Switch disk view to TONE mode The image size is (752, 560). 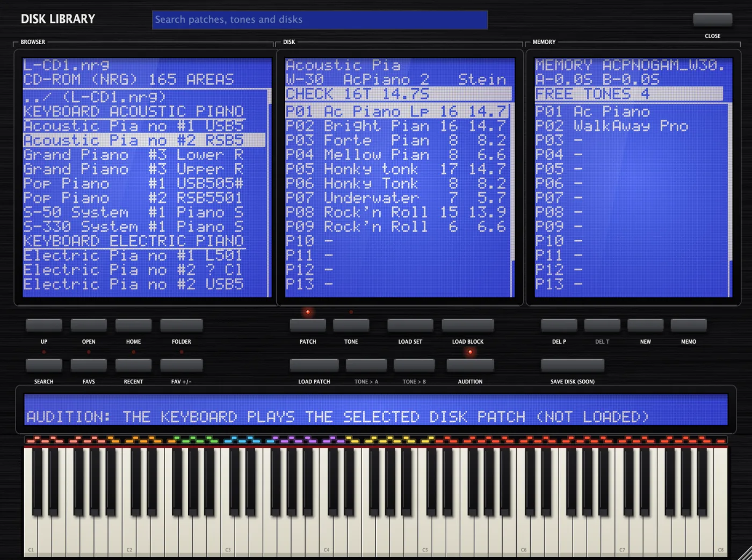(x=351, y=325)
